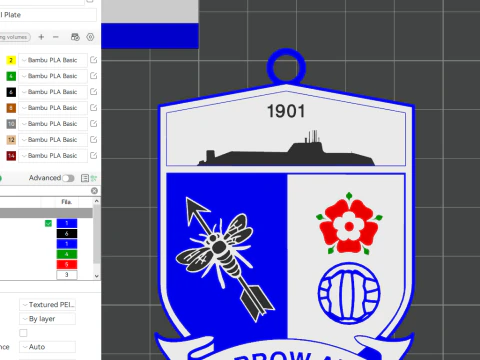Click the object list scrollbar thumb
Screen dimensions: 480x360
click(96, 234)
